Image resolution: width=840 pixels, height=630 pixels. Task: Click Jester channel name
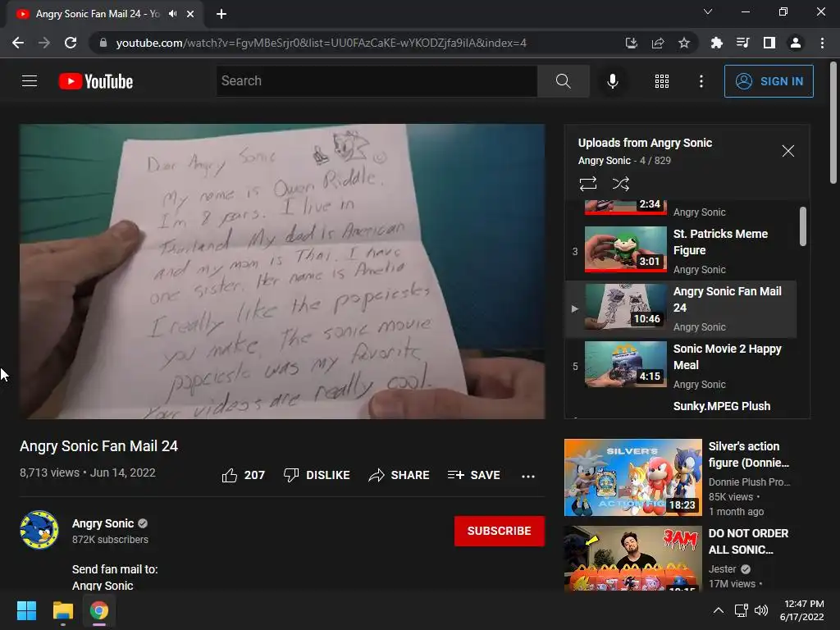(722, 569)
